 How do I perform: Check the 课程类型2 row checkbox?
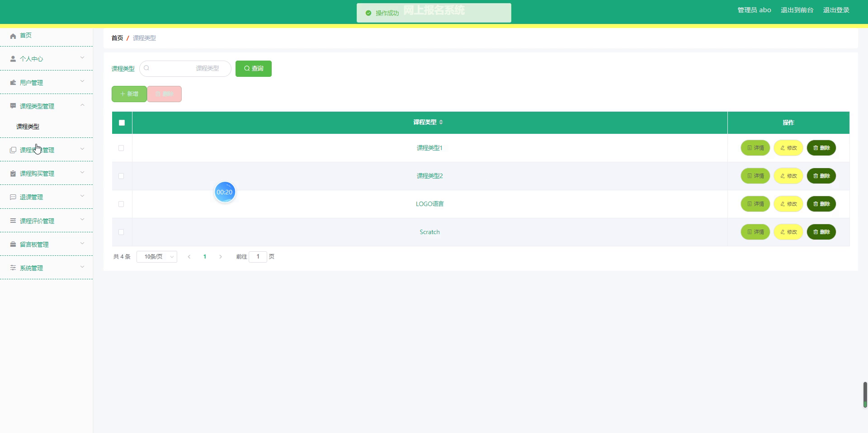(x=121, y=176)
